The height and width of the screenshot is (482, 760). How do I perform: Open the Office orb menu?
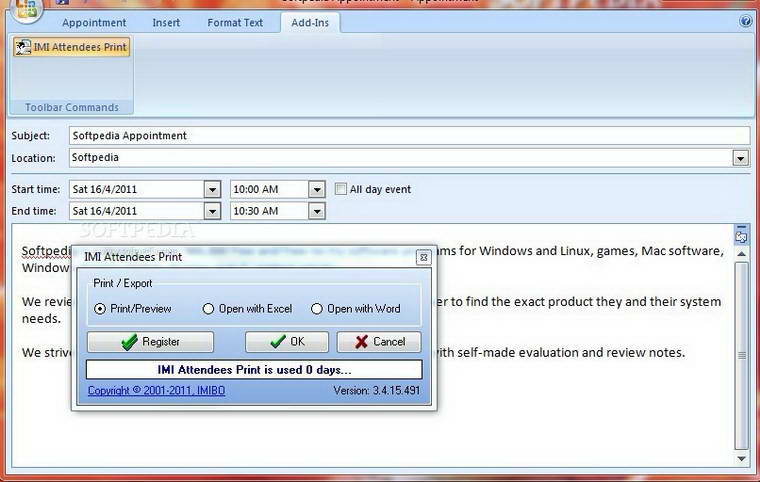(x=26, y=10)
